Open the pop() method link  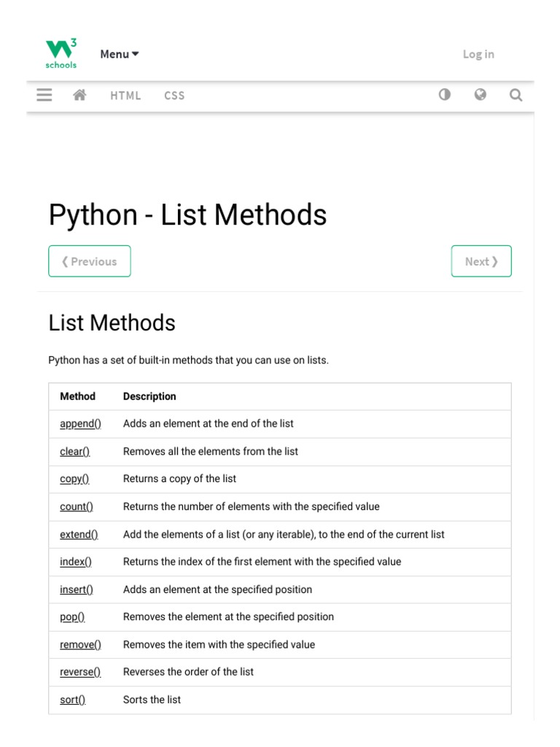tap(72, 617)
